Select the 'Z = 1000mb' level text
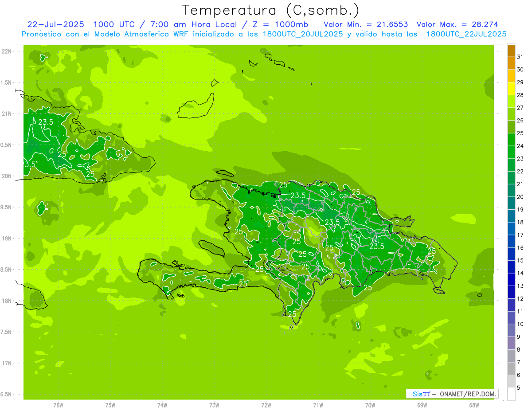 click(280, 24)
